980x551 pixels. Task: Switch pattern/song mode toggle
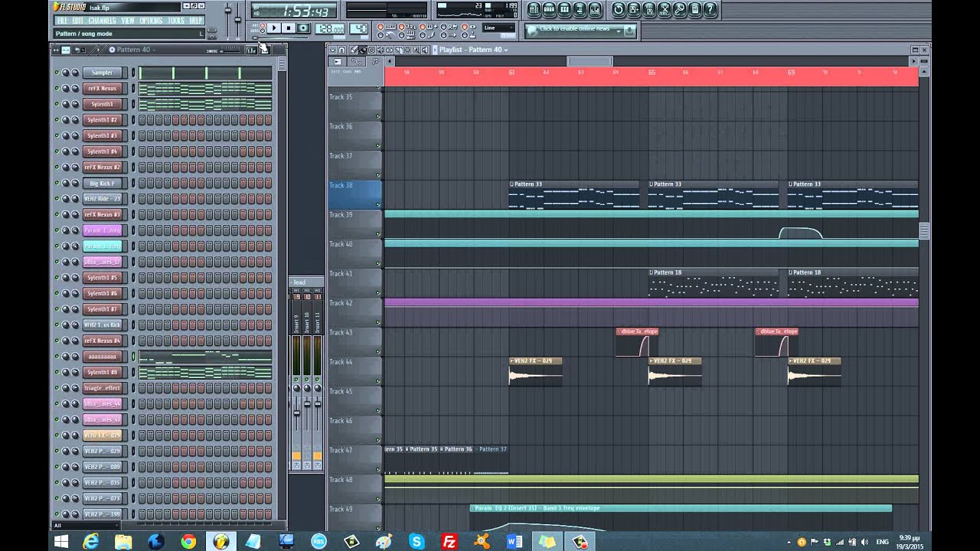tap(263, 28)
